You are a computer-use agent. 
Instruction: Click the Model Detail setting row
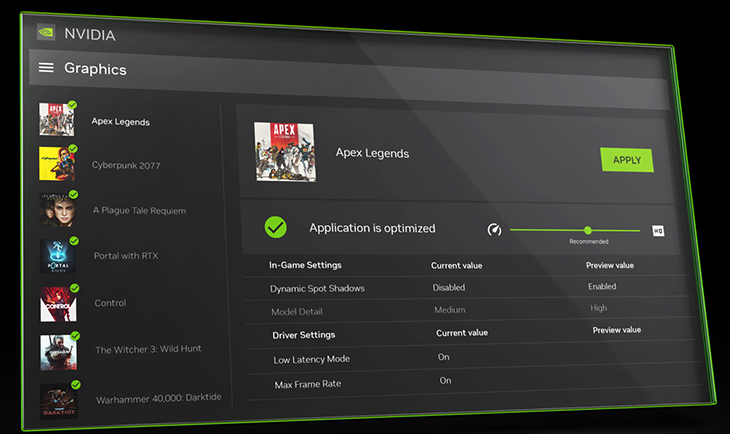click(469, 310)
